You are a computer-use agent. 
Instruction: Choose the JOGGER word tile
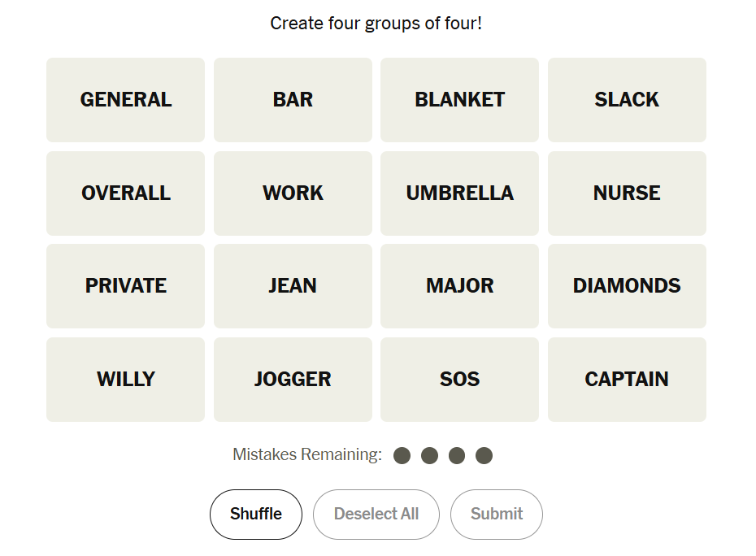(293, 380)
